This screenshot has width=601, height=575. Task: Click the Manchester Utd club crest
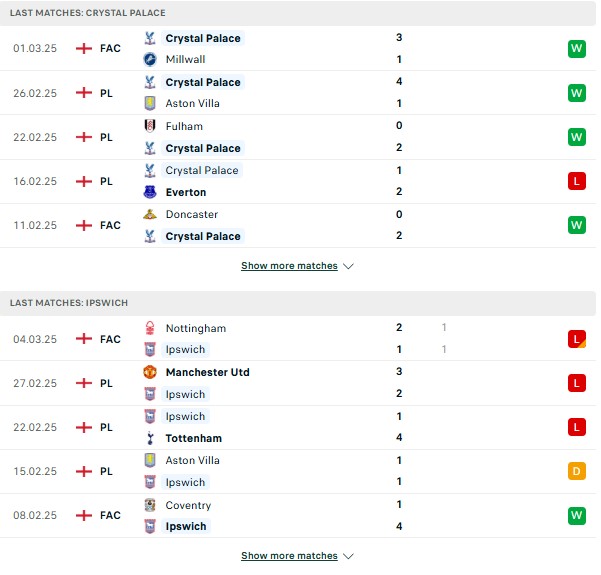(x=150, y=372)
